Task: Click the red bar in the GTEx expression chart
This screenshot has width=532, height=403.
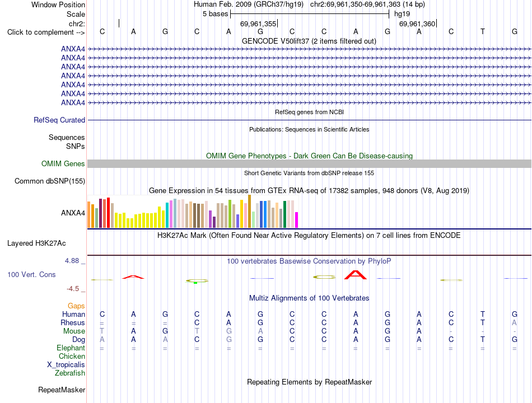Action: (108, 213)
